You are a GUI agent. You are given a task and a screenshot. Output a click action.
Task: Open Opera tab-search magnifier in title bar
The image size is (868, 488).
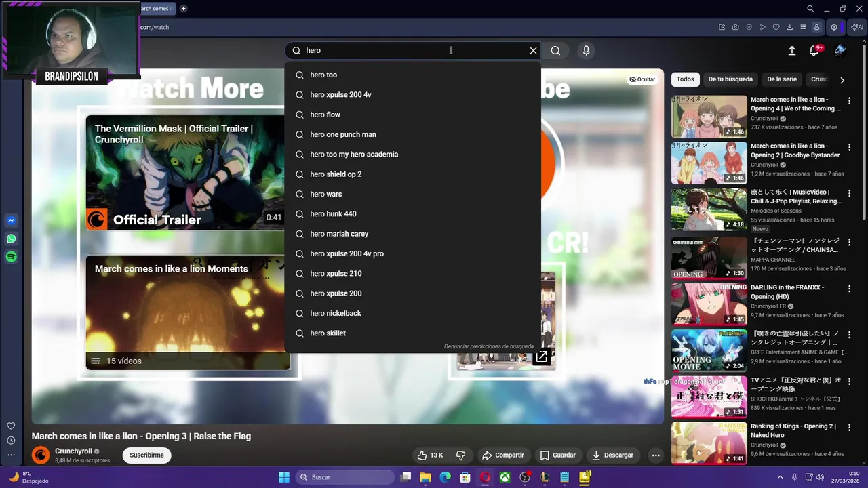[x=810, y=9]
